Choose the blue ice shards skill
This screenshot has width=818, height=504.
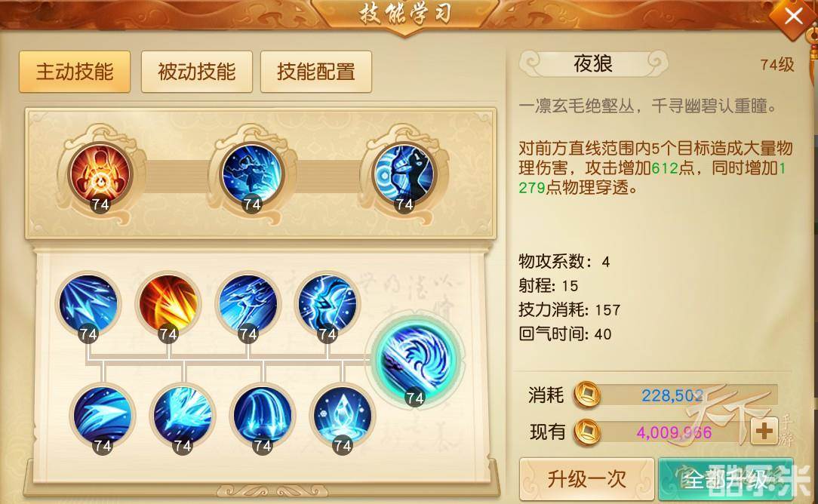point(88,305)
